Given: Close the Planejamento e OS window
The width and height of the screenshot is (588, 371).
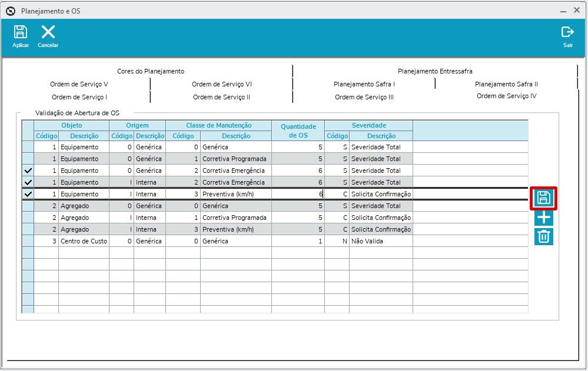Looking at the screenshot, I should (x=577, y=11).
